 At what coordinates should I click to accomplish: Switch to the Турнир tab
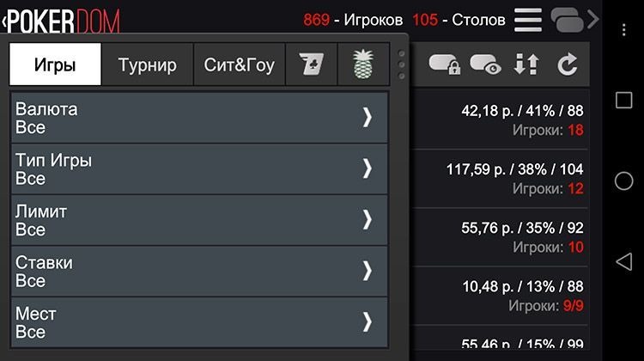(x=148, y=64)
